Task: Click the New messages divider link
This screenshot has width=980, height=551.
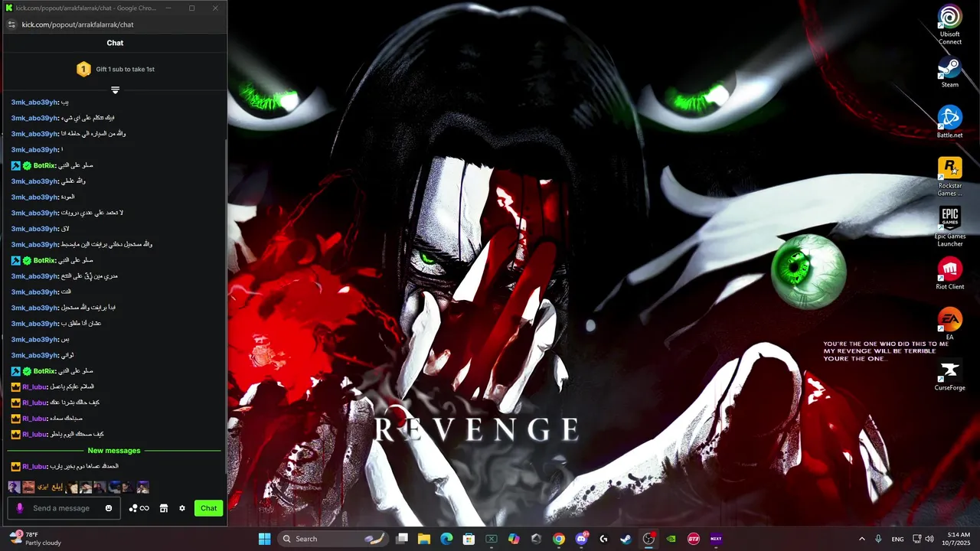Action: [114, 451]
